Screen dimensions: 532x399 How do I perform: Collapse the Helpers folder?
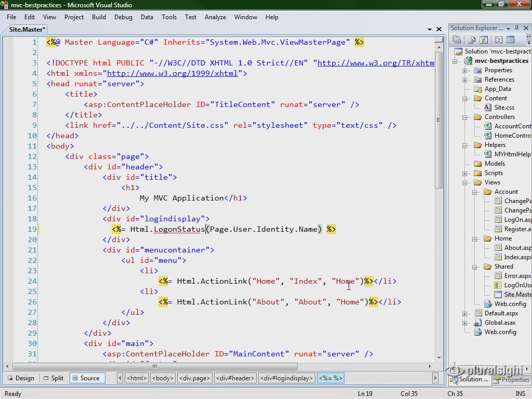pyautogui.click(x=464, y=145)
